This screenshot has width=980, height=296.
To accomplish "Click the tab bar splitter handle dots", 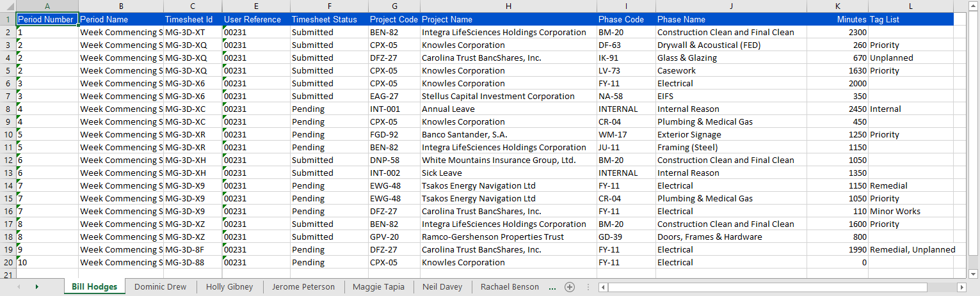I will click(588, 287).
